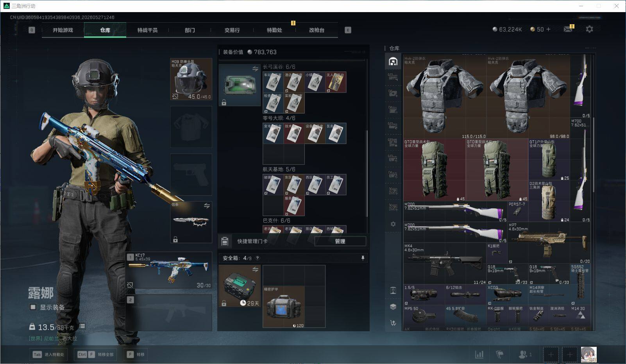Screen dimensions: 626x364
Task: Open the top-right settings gear
Action: (x=589, y=29)
